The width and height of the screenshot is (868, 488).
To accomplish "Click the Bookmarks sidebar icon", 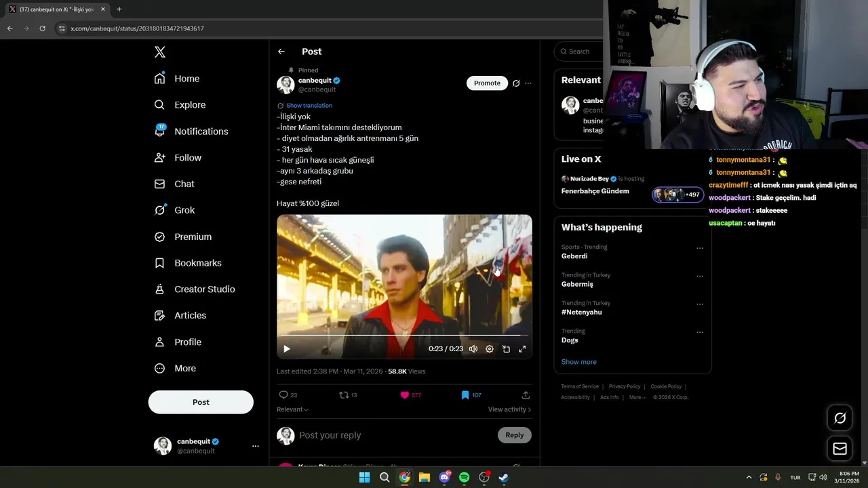I will 159,263.
